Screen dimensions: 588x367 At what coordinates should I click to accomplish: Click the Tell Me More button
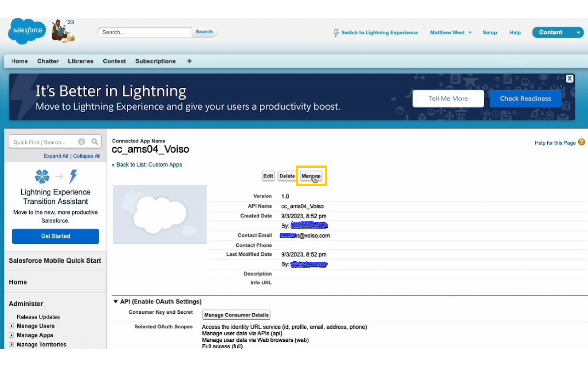pos(448,98)
